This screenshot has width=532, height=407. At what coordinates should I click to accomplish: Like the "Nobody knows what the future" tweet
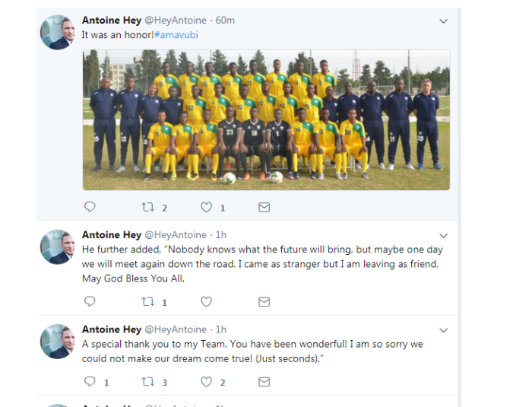tap(206, 302)
